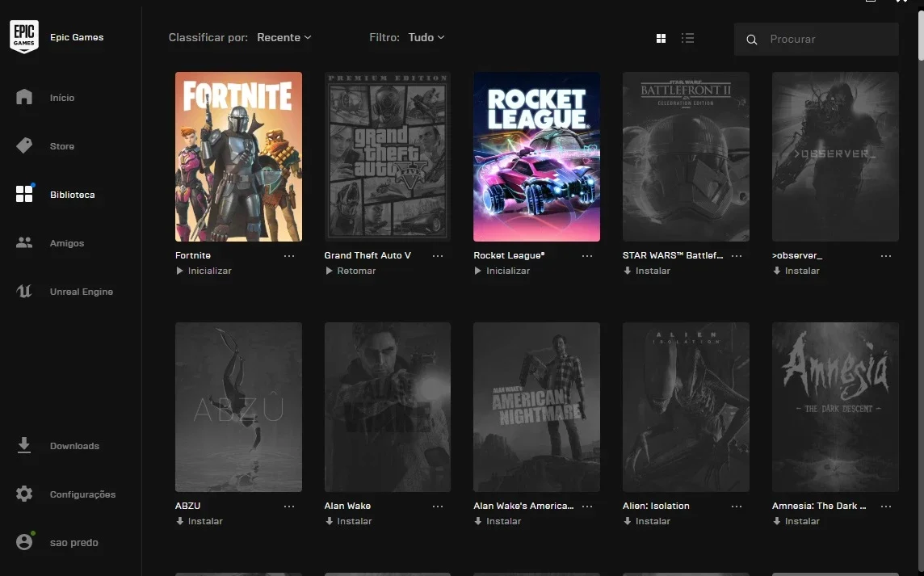Open Fortnite three-dot options menu
The image size is (924, 576).
pyautogui.click(x=289, y=256)
